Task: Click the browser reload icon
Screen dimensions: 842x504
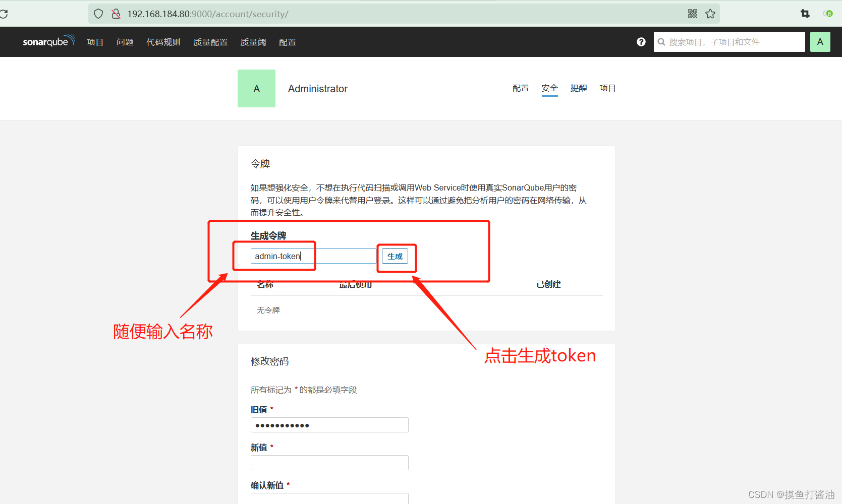Action: [x=4, y=14]
